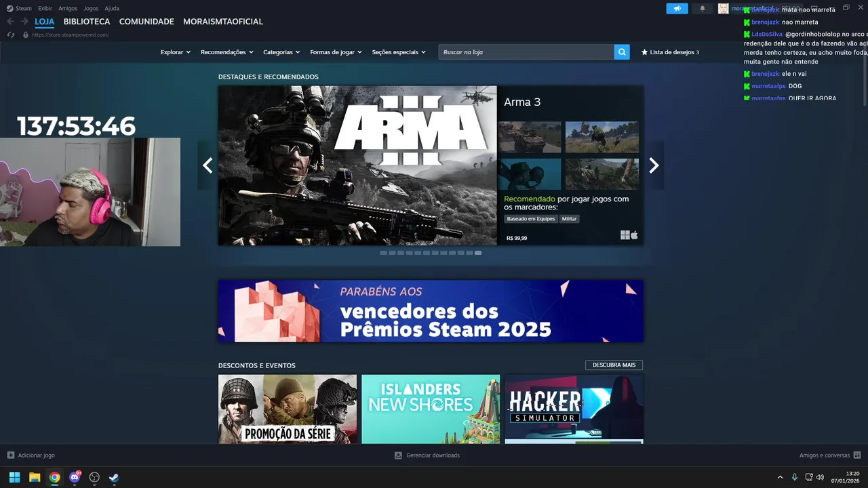Switch to the COMUNIDADE tab
Viewport: 868px width, 488px height.
[146, 22]
